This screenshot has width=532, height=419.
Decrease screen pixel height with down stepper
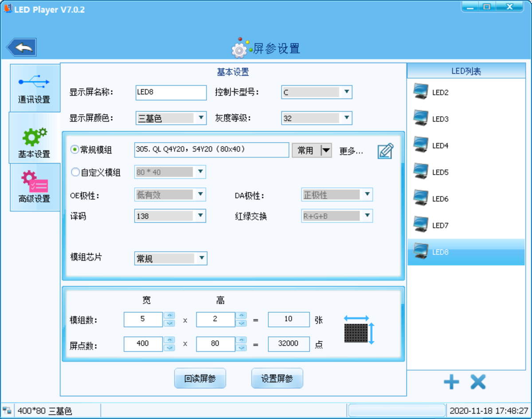(241, 348)
